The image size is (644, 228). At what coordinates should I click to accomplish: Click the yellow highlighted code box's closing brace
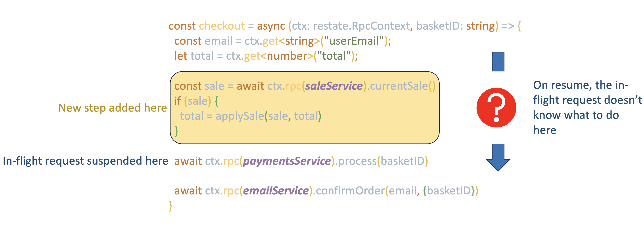[x=176, y=131]
